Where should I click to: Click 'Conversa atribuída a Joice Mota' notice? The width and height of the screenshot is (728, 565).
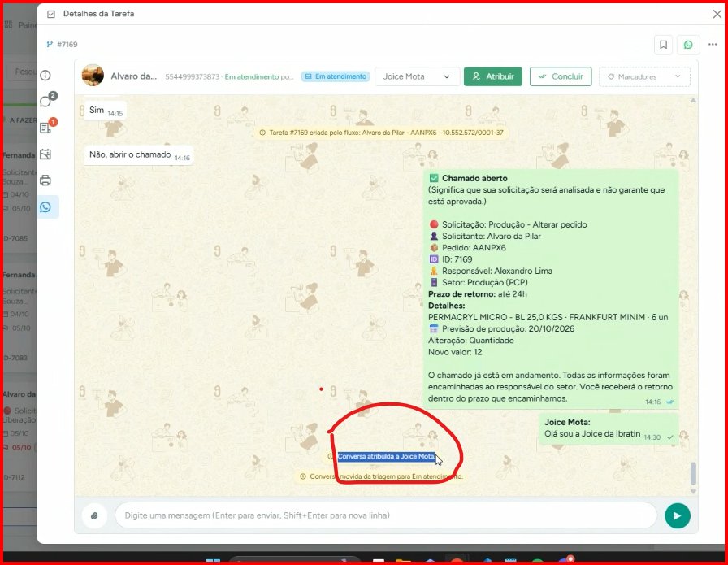click(386, 456)
